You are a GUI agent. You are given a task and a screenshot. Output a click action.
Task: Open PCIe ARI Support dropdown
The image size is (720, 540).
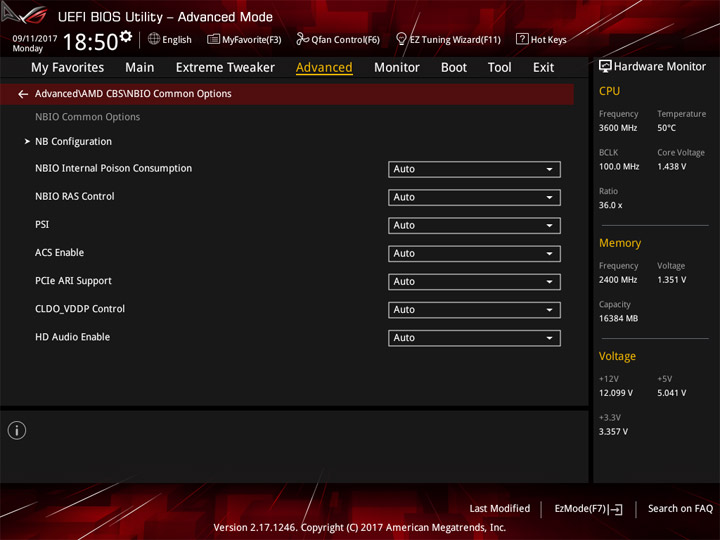(474, 281)
